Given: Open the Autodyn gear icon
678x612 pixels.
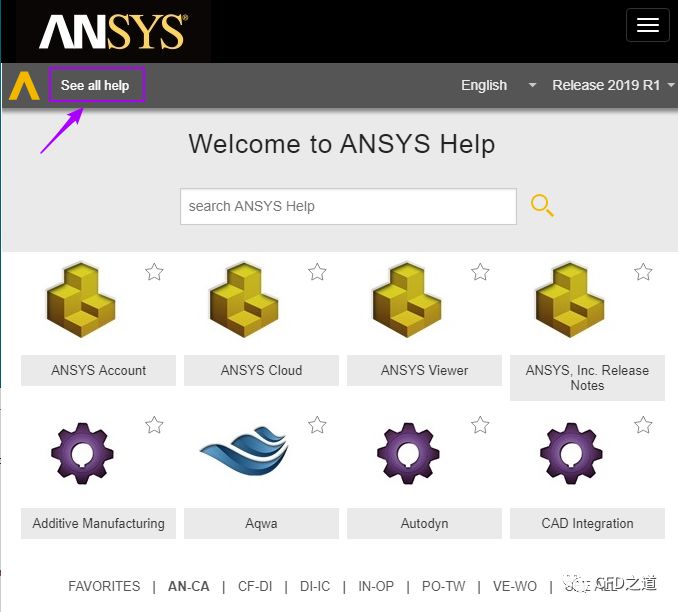Looking at the screenshot, I should click(408, 453).
